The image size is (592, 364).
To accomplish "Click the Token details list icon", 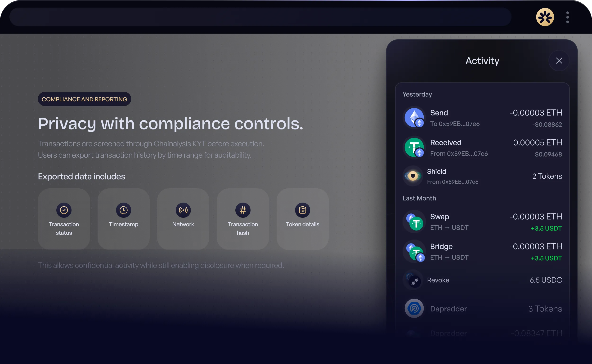I will [302, 210].
